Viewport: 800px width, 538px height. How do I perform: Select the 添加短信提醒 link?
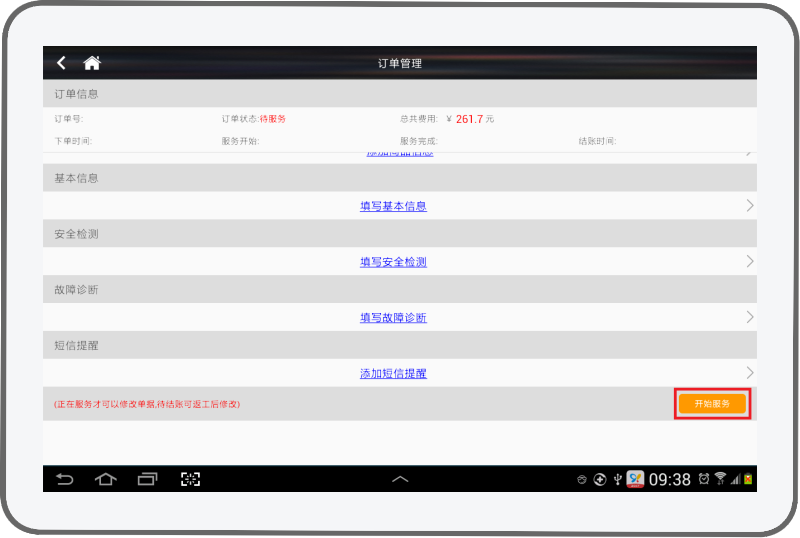pyautogui.click(x=393, y=373)
